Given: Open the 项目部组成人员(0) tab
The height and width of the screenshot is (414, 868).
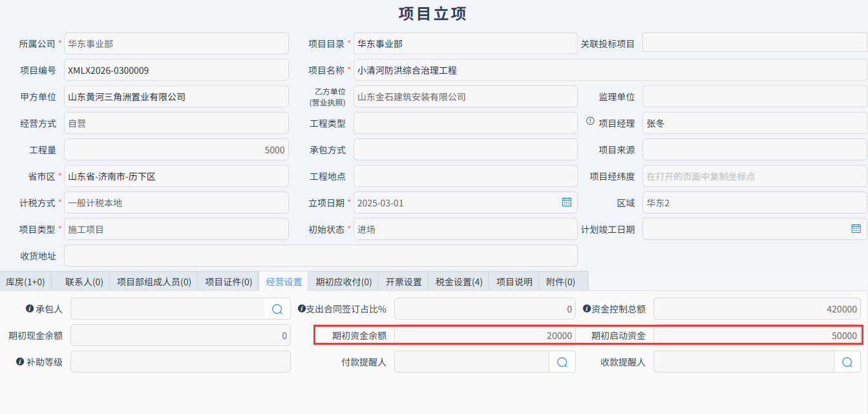Looking at the screenshot, I should [x=154, y=281].
